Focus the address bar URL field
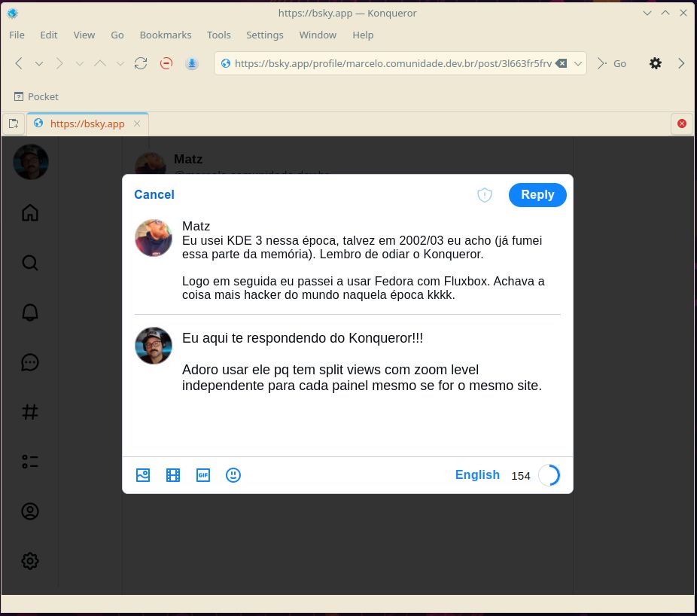 pyautogui.click(x=393, y=63)
